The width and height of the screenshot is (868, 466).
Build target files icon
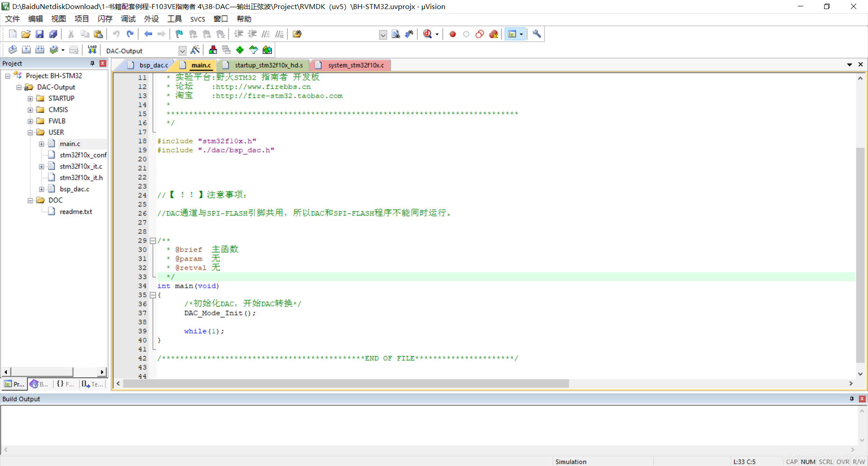[26, 50]
